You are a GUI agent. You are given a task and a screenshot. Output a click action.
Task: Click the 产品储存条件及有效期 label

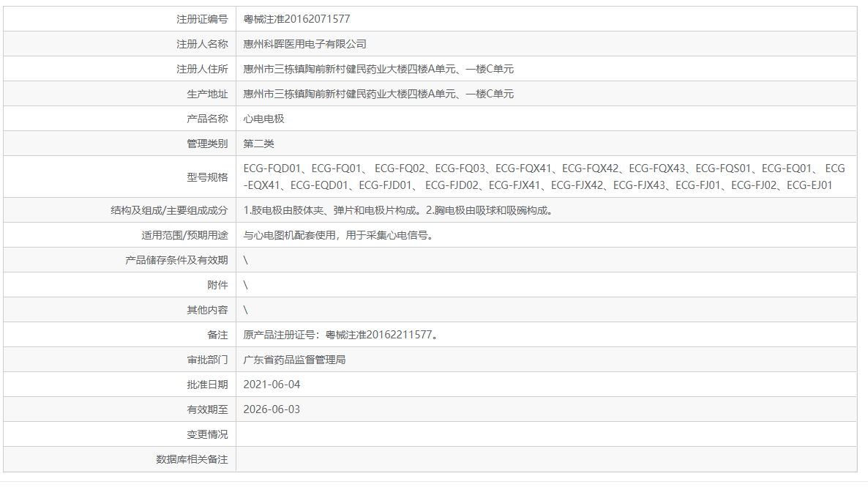pos(176,260)
